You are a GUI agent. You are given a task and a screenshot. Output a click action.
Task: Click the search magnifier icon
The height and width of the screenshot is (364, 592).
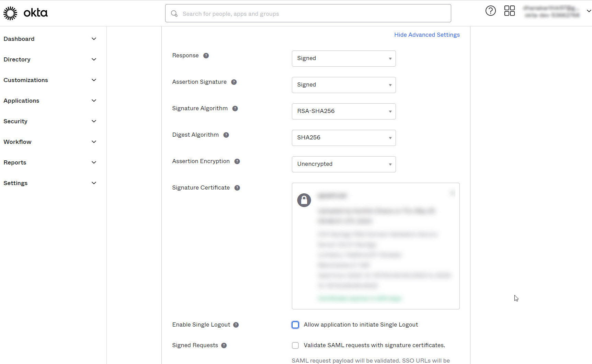tap(174, 13)
